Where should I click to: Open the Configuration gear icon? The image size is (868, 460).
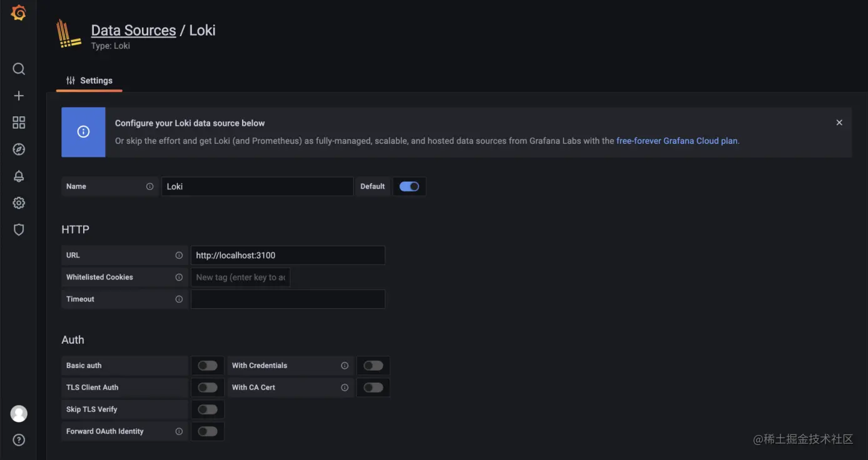click(19, 203)
